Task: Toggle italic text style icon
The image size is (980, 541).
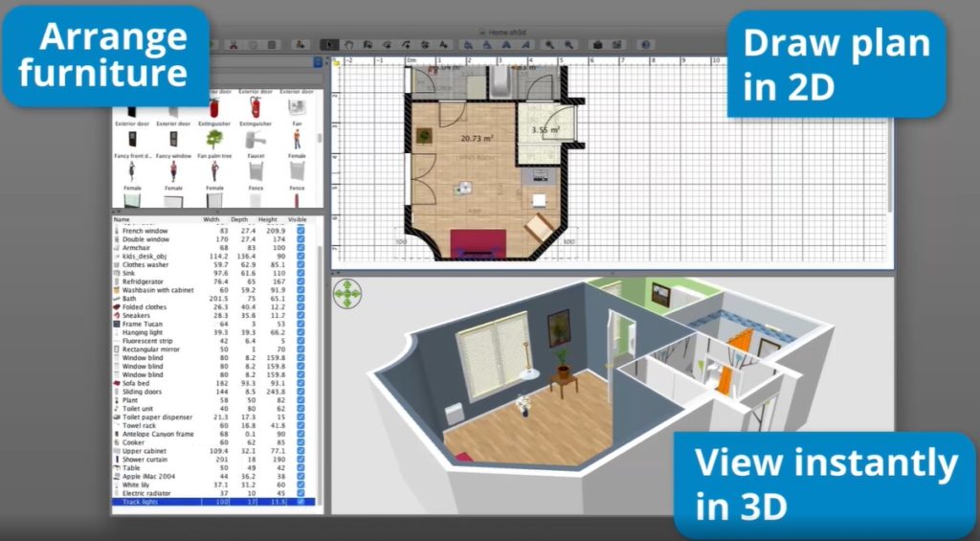Action: (525, 45)
